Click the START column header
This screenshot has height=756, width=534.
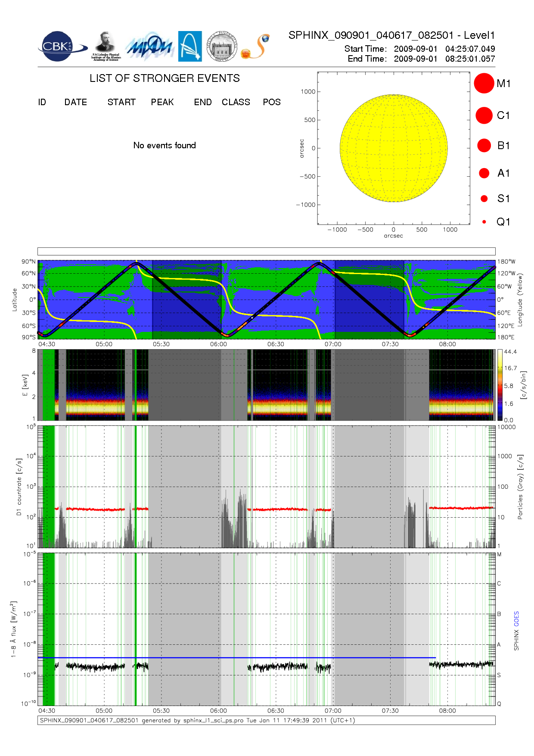pos(121,102)
